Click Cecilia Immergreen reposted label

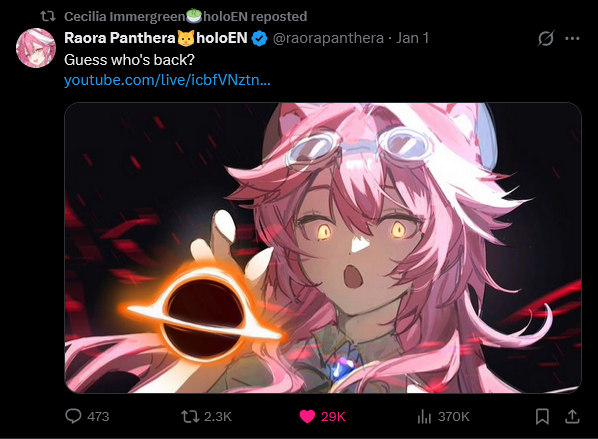(x=185, y=16)
